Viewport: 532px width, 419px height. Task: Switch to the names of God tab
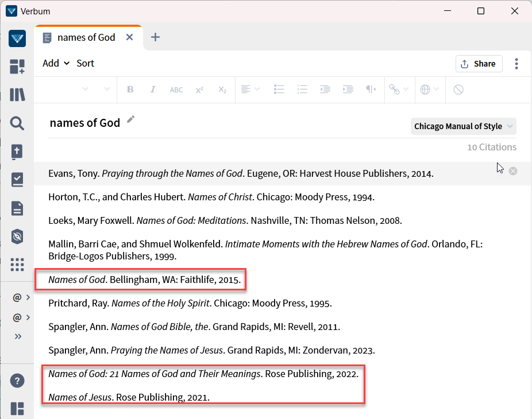pyautogui.click(x=86, y=37)
